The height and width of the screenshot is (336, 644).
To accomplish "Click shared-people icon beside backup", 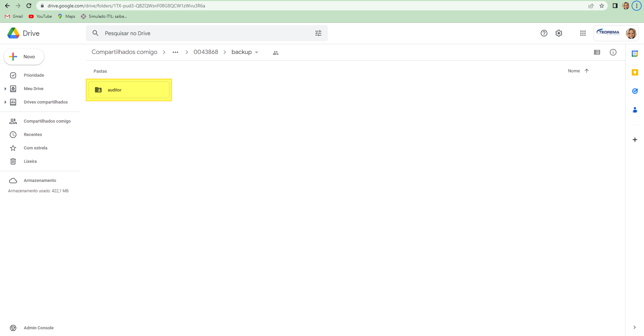I will (x=276, y=53).
